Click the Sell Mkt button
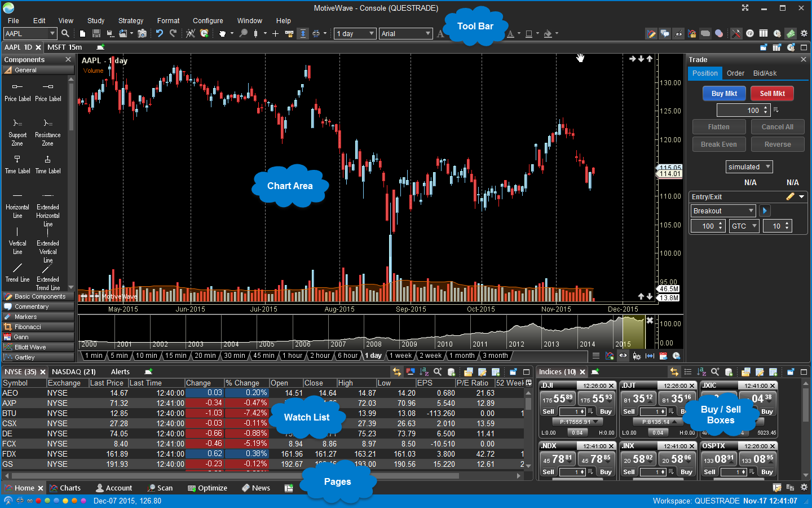812x508 pixels. 772,93
